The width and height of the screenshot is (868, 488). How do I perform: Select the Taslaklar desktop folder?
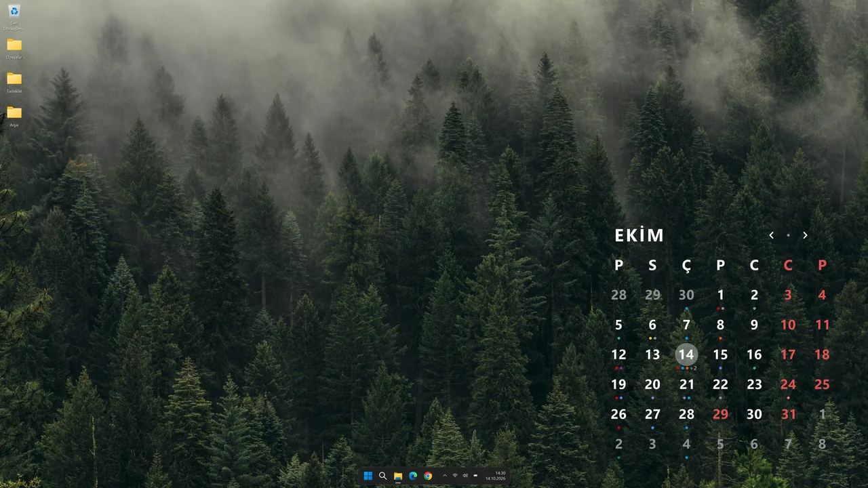[x=14, y=83]
